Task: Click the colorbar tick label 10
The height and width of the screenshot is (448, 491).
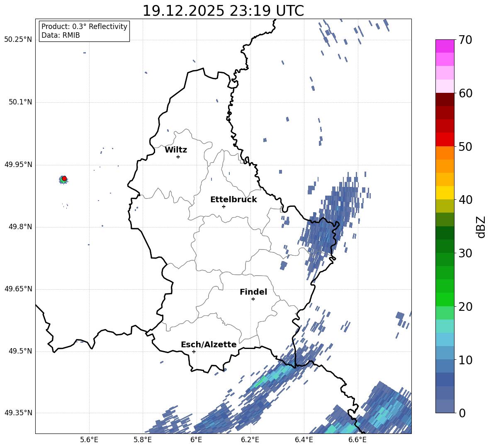Action: pyautogui.click(x=465, y=360)
